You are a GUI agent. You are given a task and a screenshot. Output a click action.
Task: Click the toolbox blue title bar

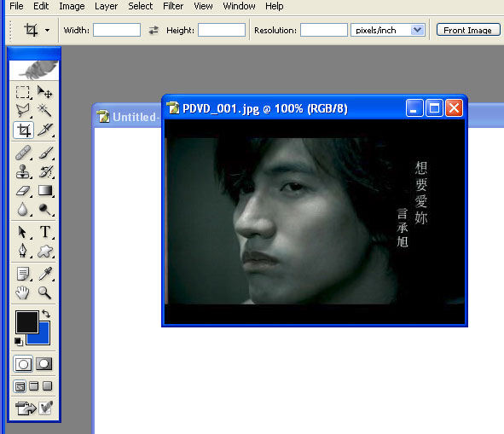click(34, 53)
